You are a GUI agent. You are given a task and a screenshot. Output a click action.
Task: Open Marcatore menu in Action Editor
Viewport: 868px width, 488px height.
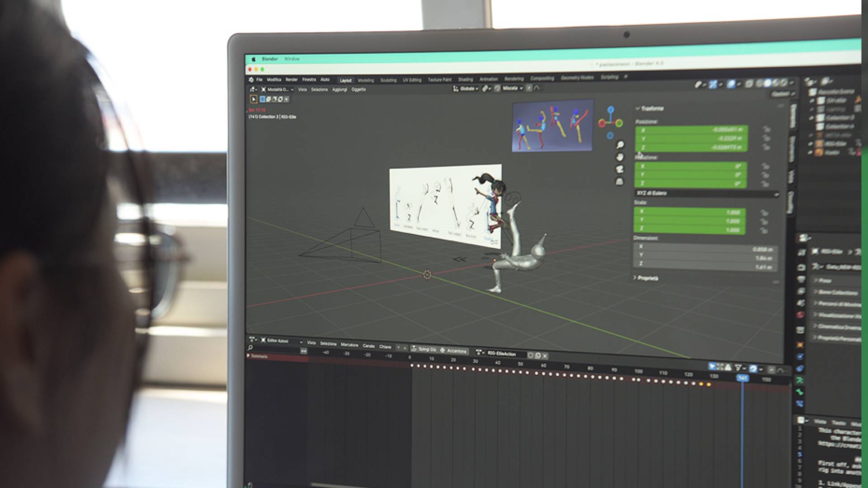[349, 345]
